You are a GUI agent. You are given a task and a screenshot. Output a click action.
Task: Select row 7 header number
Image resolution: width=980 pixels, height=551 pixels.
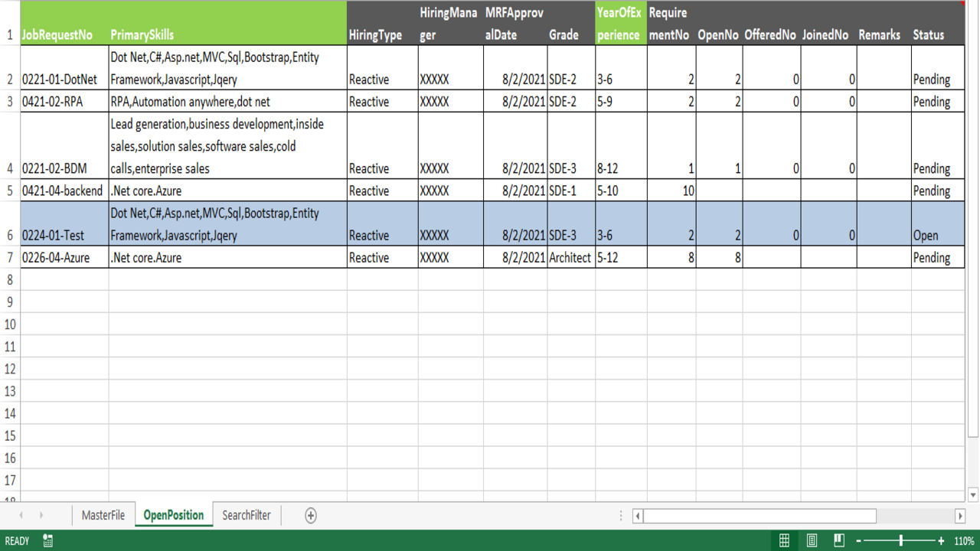[10, 258]
